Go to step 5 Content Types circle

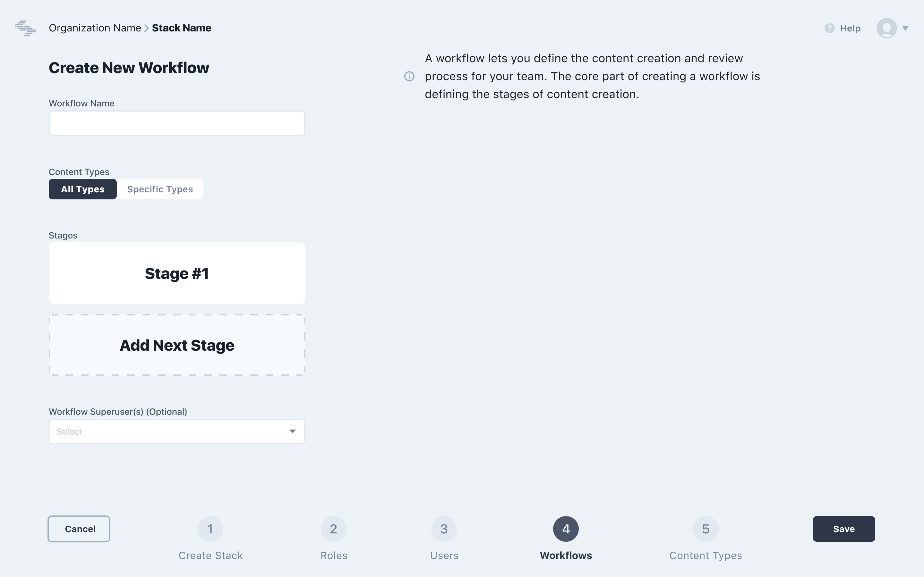coord(706,529)
